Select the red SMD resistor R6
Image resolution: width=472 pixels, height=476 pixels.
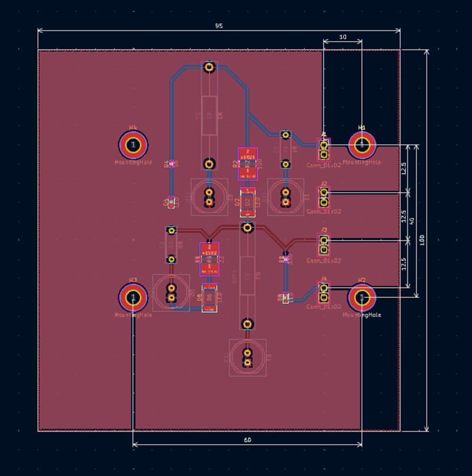point(209,259)
